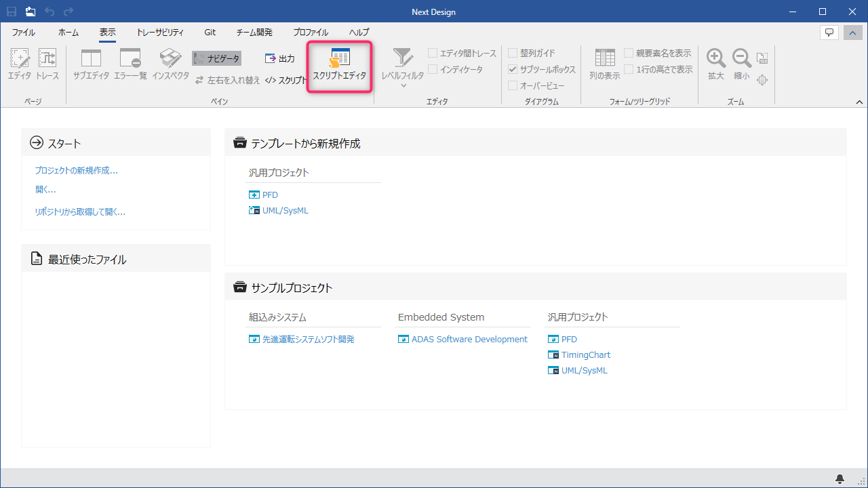
Task: Enable インディケータ checkbox
Action: [x=456, y=69]
